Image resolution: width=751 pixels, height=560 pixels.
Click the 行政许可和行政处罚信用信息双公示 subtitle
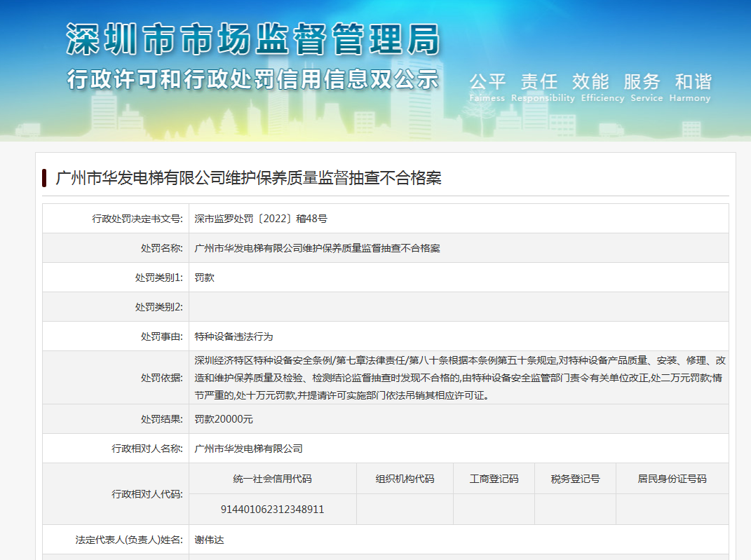[253, 79]
